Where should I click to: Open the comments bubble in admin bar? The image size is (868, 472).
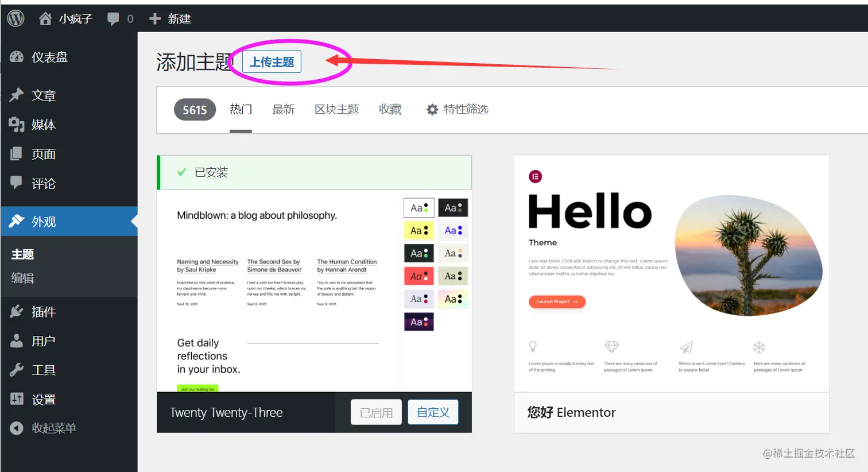(x=113, y=19)
